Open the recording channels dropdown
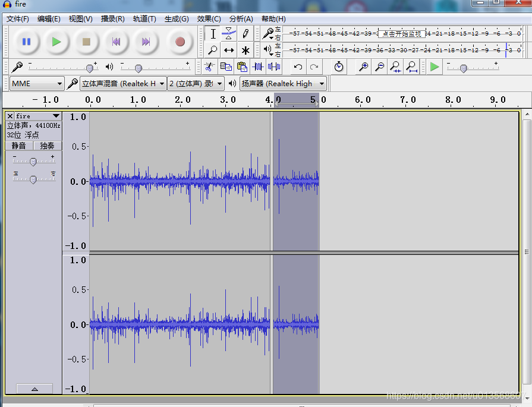 pos(196,83)
